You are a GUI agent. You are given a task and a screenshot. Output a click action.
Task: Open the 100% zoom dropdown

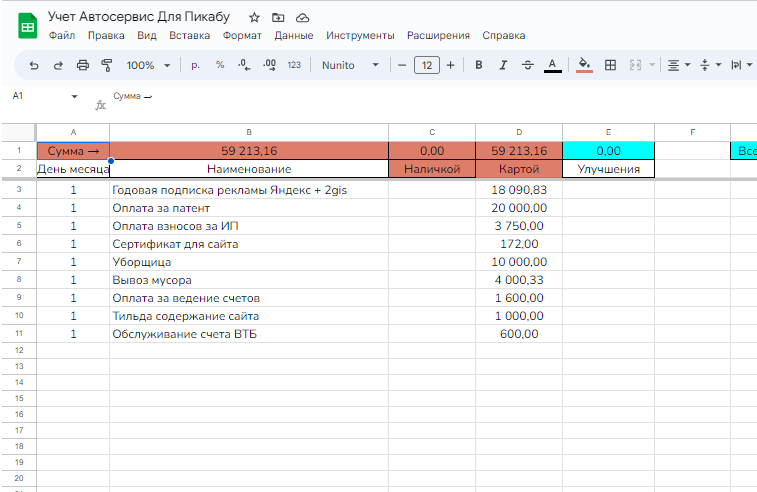coord(148,65)
